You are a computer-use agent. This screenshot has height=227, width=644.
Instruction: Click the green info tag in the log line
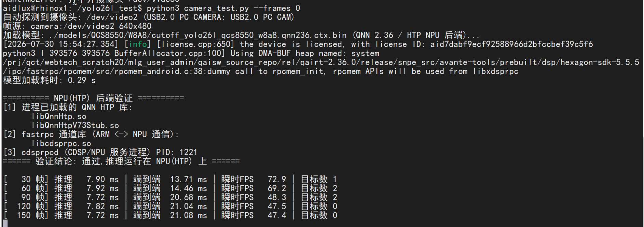(x=138, y=44)
